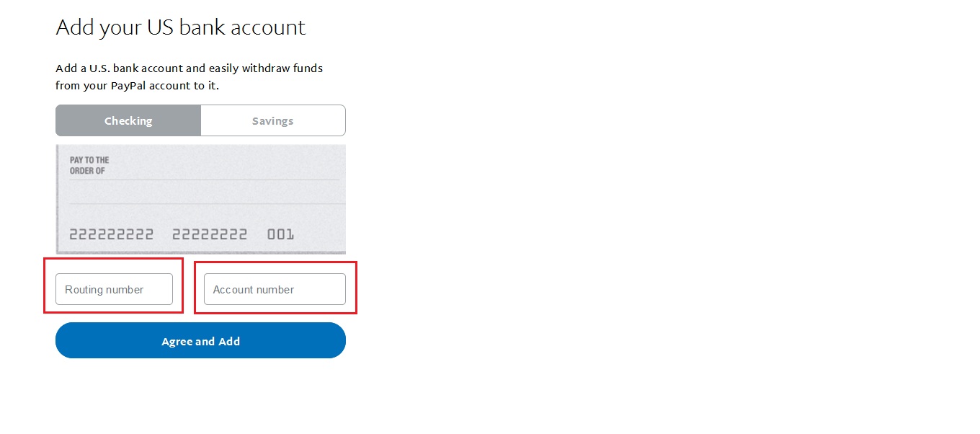Screen dimensions: 980x434
Task: Click the 22222222 account digits on check
Action: (x=210, y=234)
